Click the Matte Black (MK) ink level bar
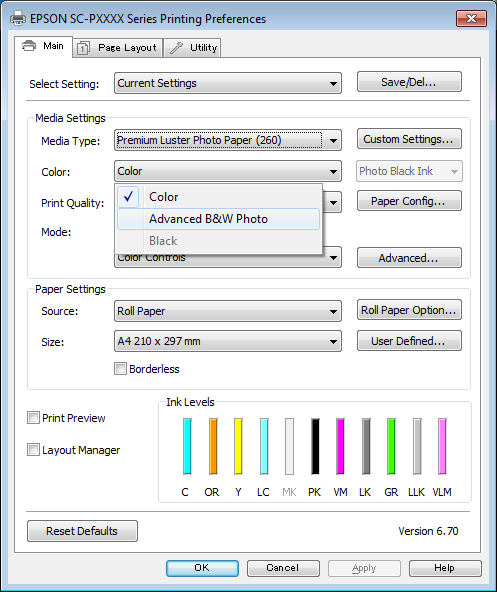497x592 pixels. tap(289, 446)
